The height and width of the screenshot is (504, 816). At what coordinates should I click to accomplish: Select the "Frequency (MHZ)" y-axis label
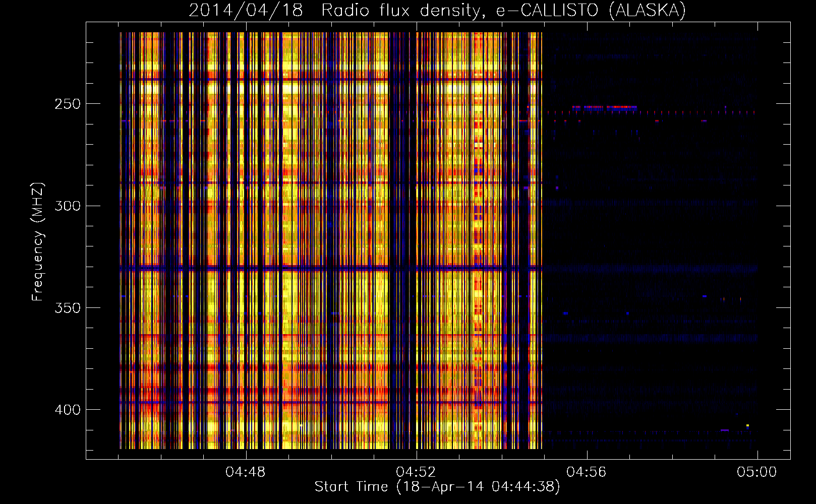pyautogui.click(x=38, y=241)
